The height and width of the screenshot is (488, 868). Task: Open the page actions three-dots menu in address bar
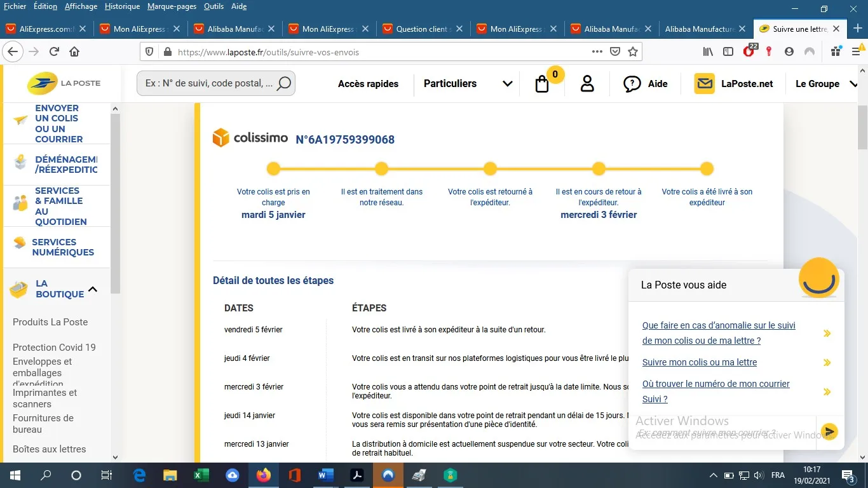(x=597, y=51)
